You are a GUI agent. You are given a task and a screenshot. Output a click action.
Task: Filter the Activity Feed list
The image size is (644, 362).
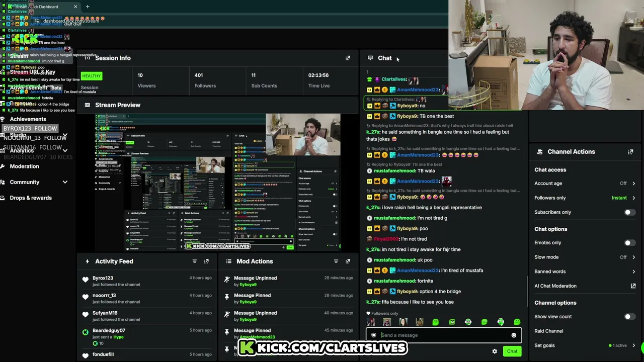click(195, 261)
